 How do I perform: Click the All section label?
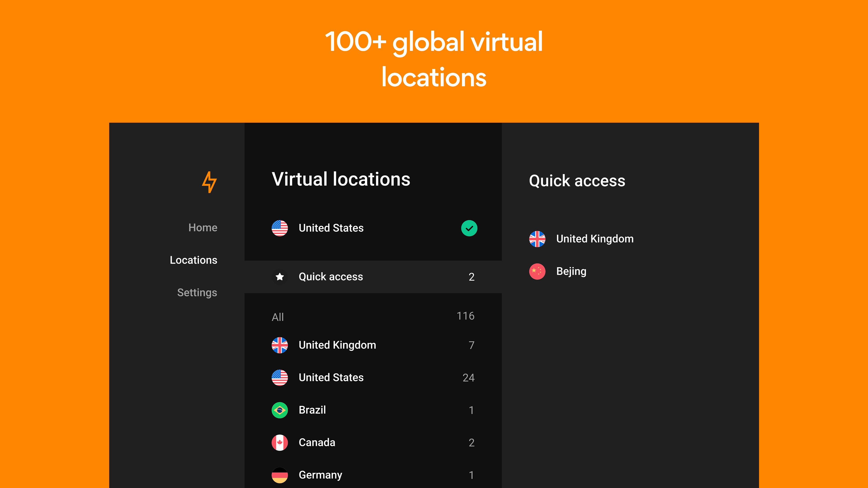(278, 317)
